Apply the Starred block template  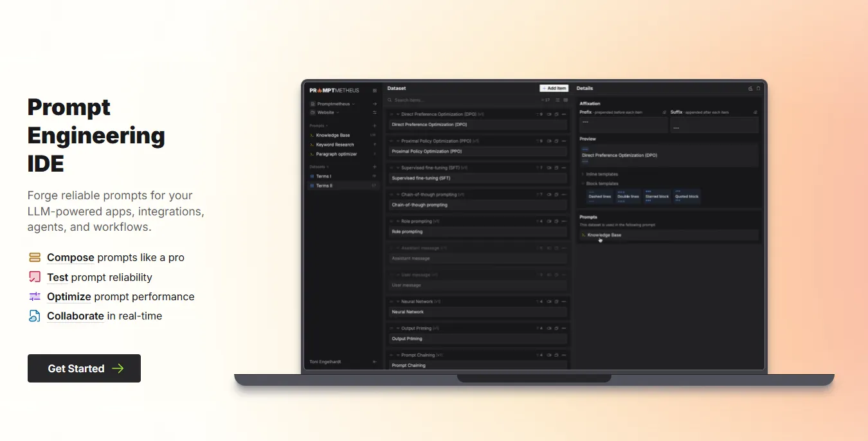pyautogui.click(x=657, y=196)
